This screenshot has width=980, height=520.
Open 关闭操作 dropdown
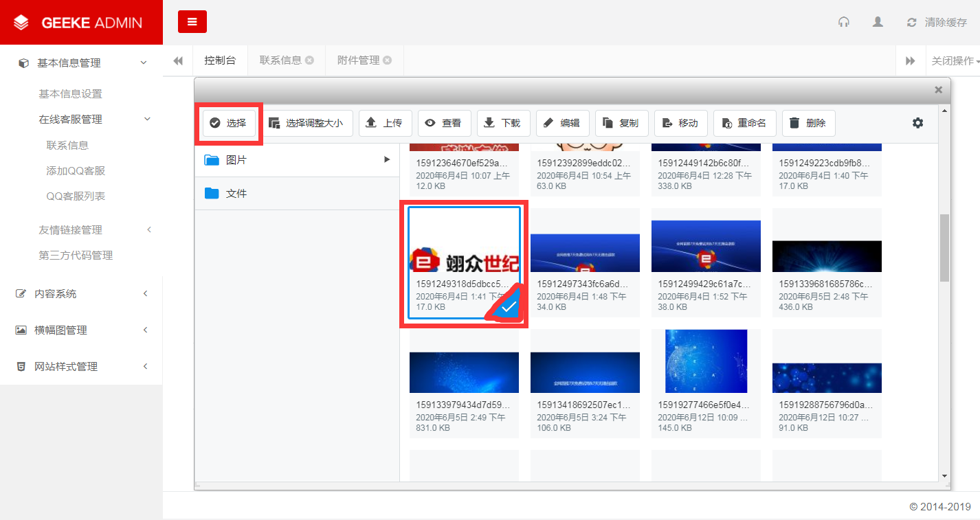point(955,61)
